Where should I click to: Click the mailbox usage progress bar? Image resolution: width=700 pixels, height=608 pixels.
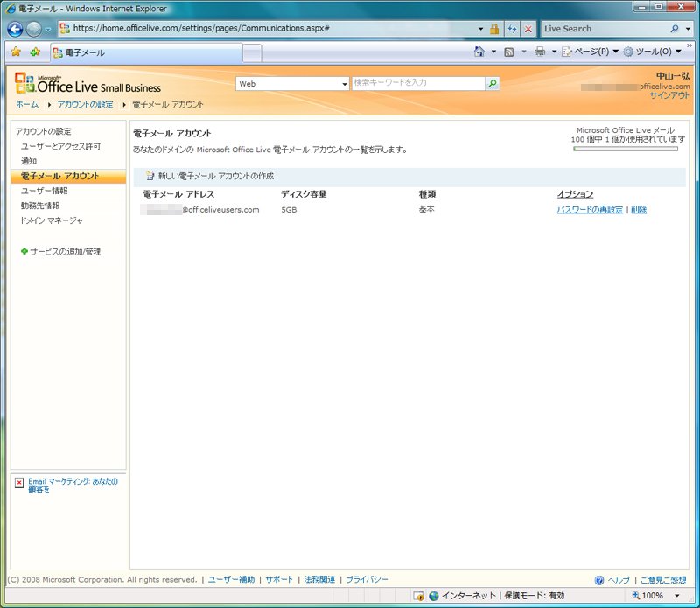pyautogui.click(x=626, y=149)
